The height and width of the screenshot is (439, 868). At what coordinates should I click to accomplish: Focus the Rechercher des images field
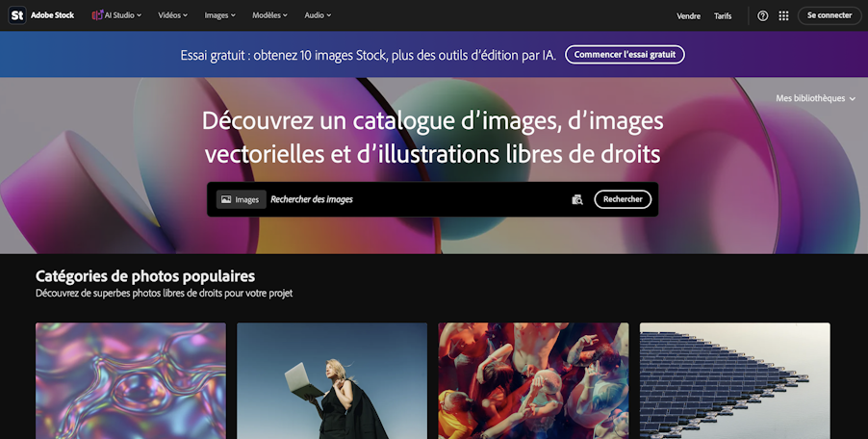pyautogui.click(x=418, y=199)
